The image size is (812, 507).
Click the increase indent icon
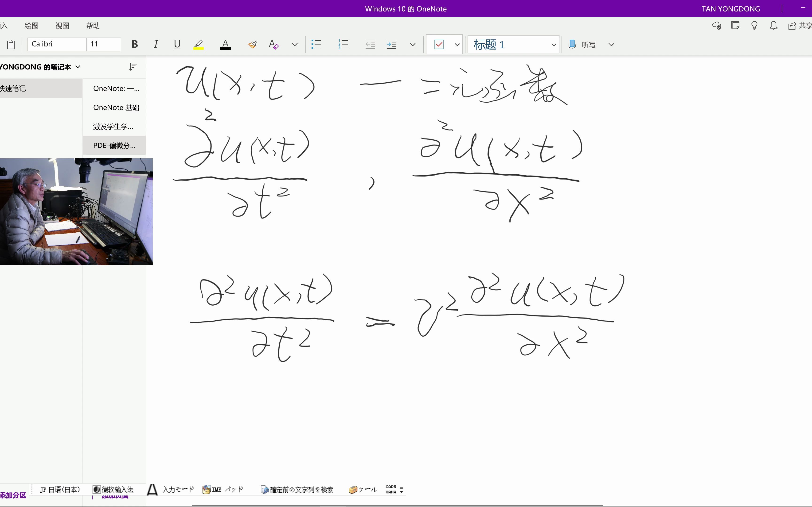pyautogui.click(x=391, y=44)
